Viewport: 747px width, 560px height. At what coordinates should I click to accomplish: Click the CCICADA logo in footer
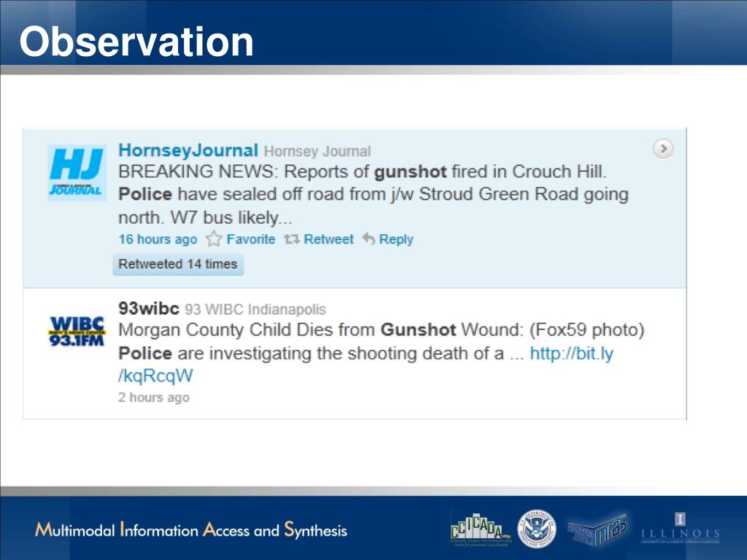[480, 529]
